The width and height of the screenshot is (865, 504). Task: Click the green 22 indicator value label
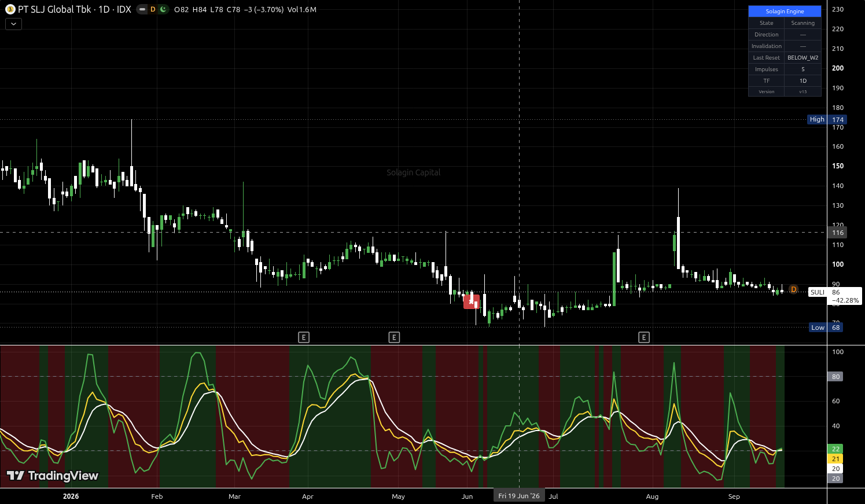coord(835,449)
